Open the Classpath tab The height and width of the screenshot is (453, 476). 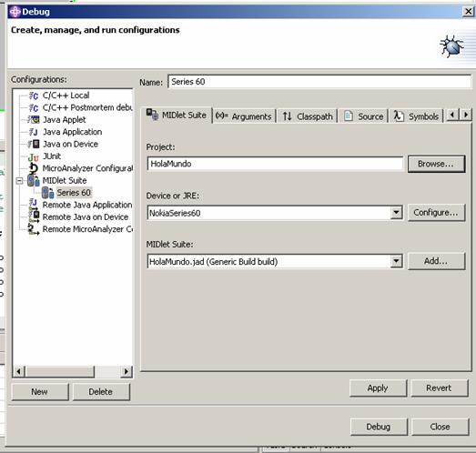308,116
